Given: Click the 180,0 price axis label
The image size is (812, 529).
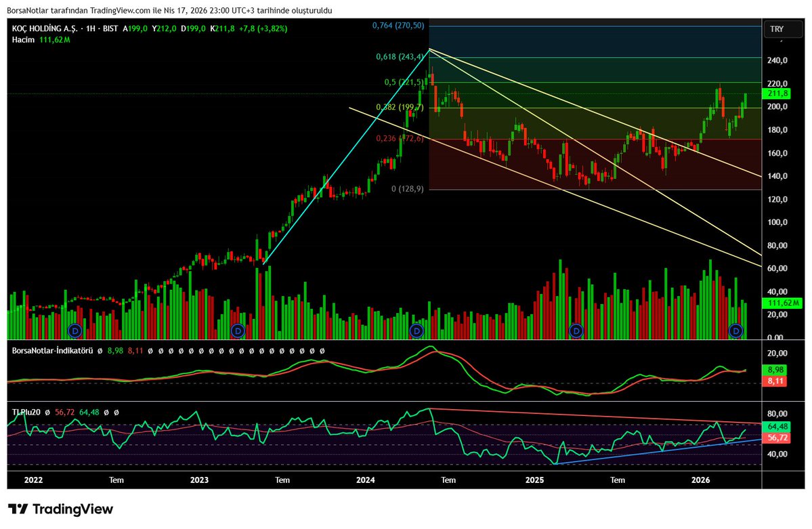Looking at the screenshot, I should (x=777, y=130).
